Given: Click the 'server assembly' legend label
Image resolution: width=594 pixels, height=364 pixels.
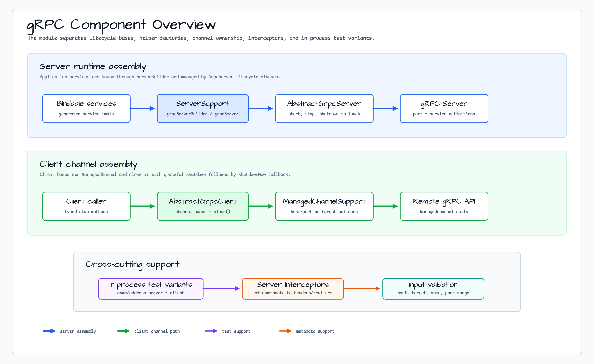Looking at the screenshot, I should tap(78, 331).
